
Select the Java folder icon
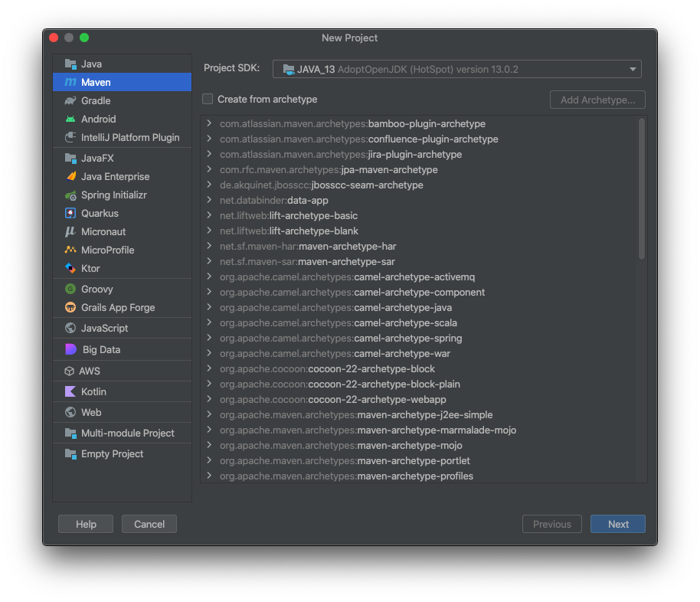click(x=70, y=64)
